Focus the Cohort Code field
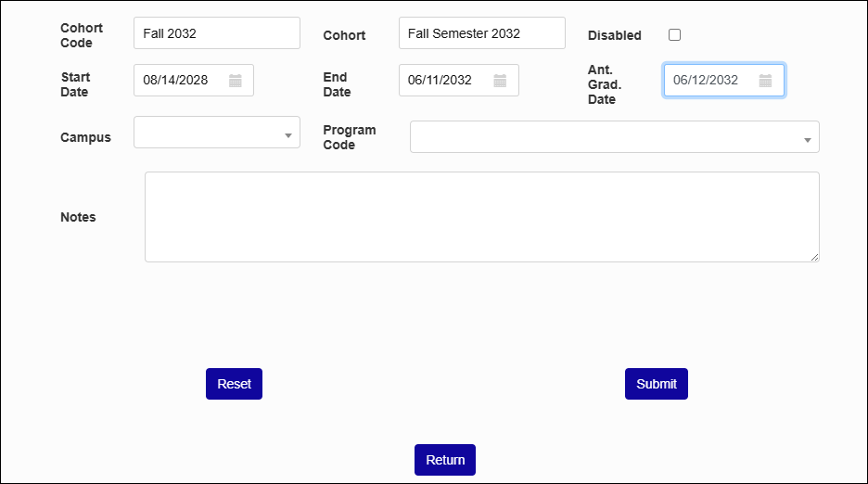The width and height of the screenshot is (868, 484). [x=217, y=33]
